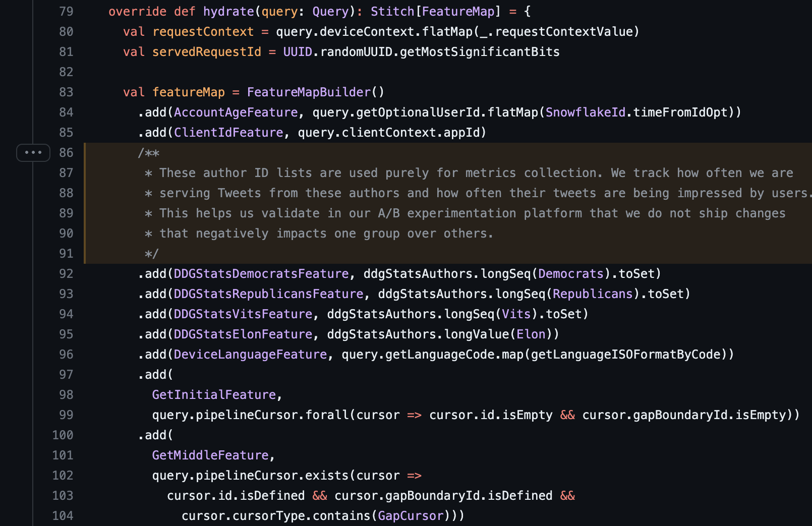812x526 pixels.
Task: Click line number 104
Action: pyautogui.click(x=63, y=516)
